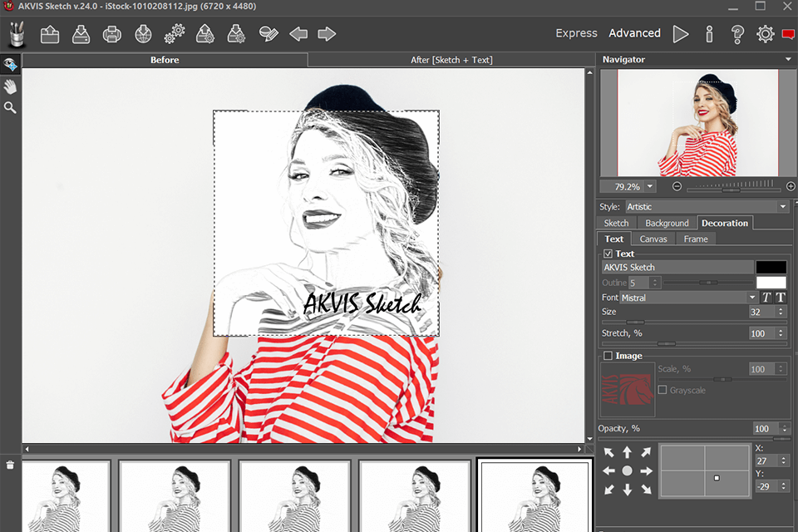Image resolution: width=798 pixels, height=532 pixels.
Task: Click the text position preview box
Action: coord(705,470)
